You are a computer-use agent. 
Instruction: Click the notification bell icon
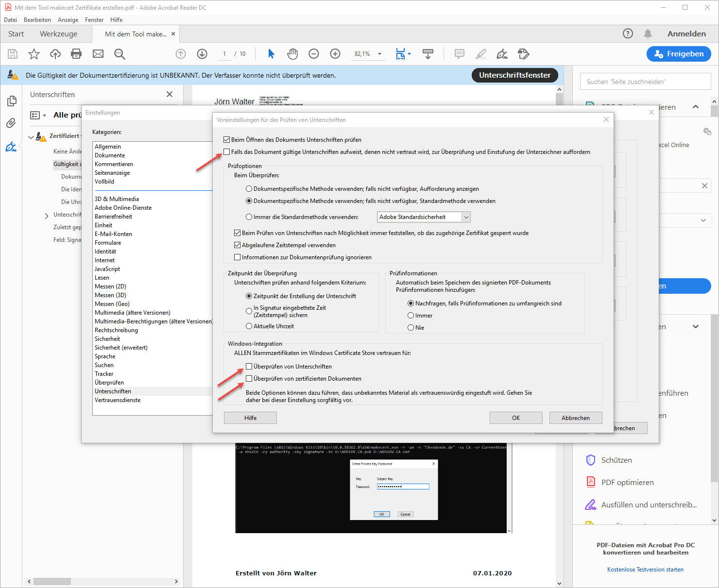click(x=648, y=34)
